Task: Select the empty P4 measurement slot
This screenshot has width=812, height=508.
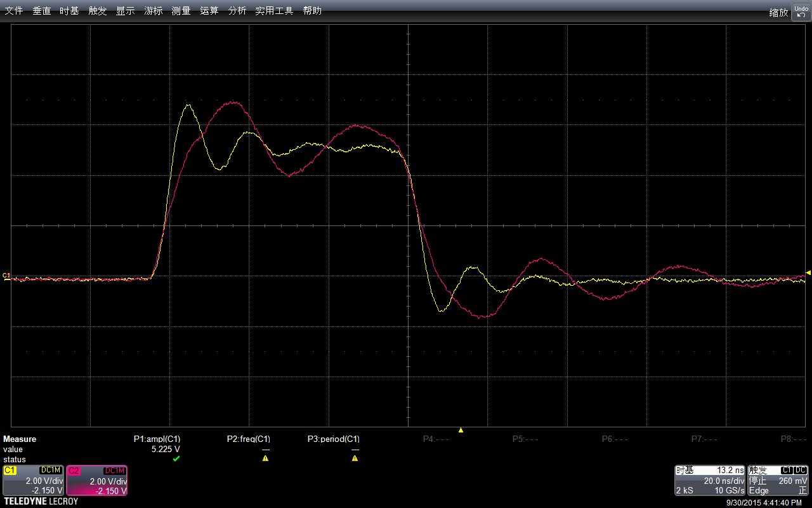Action: click(436, 439)
